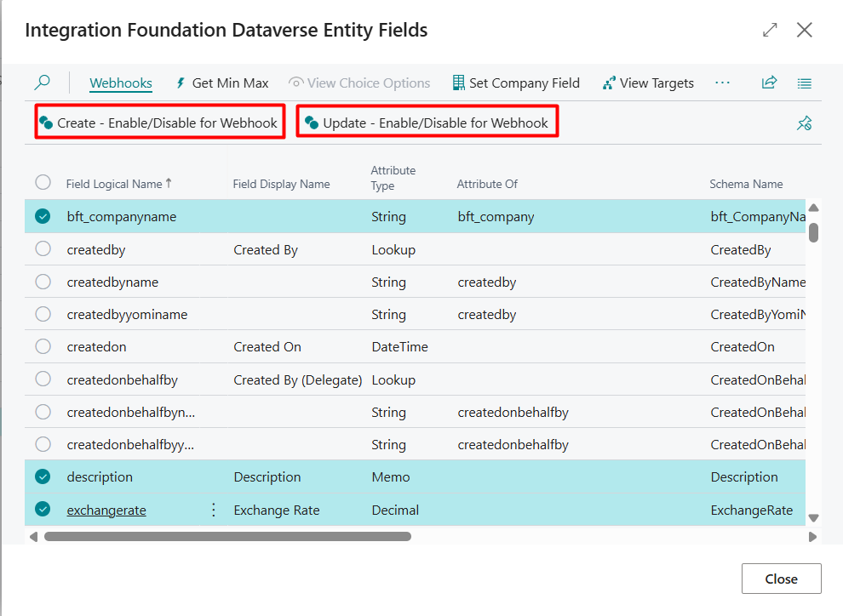Expand dialog with the double-arrow icon

[x=770, y=30]
